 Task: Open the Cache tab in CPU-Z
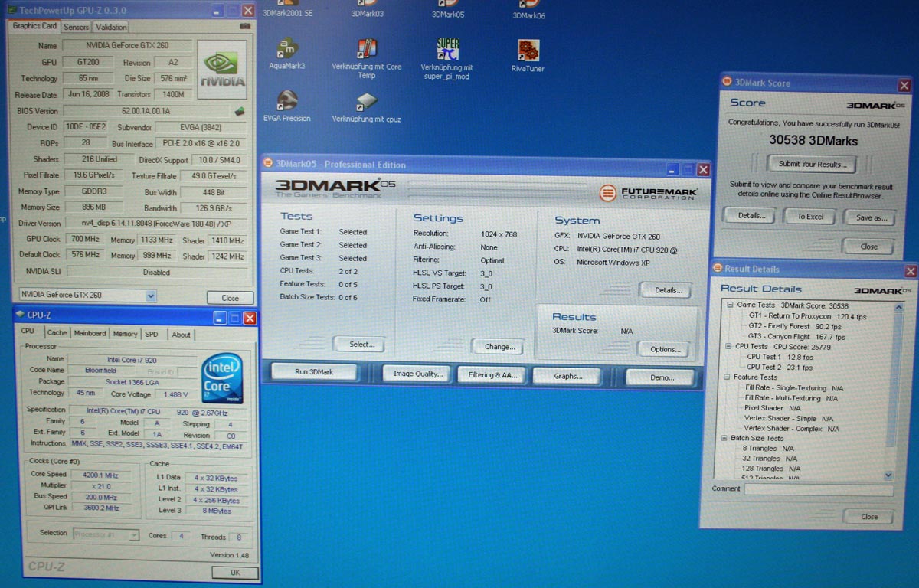57,333
